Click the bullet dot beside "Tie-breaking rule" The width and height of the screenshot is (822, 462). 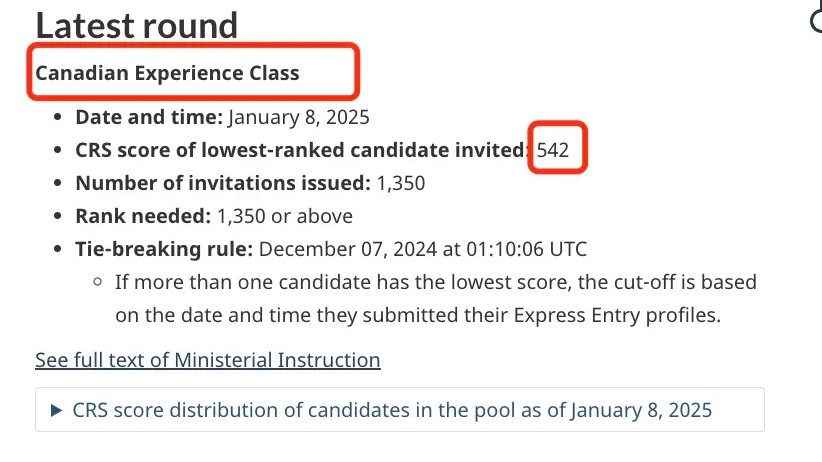tap(58, 249)
